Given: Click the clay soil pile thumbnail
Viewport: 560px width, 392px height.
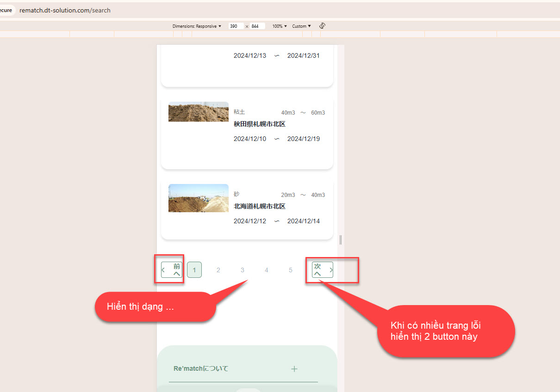Looking at the screenshot, I should 198,112.
